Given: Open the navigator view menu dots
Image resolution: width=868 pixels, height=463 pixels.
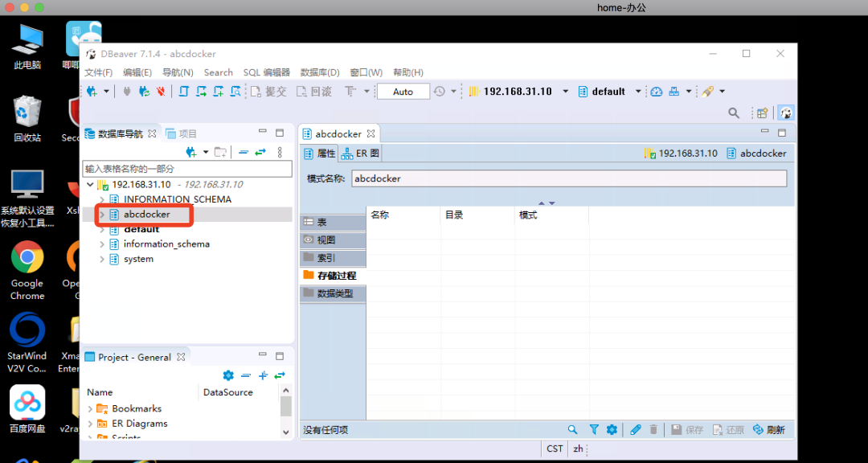Looking at the screenshot, I should tap(280, 152).
